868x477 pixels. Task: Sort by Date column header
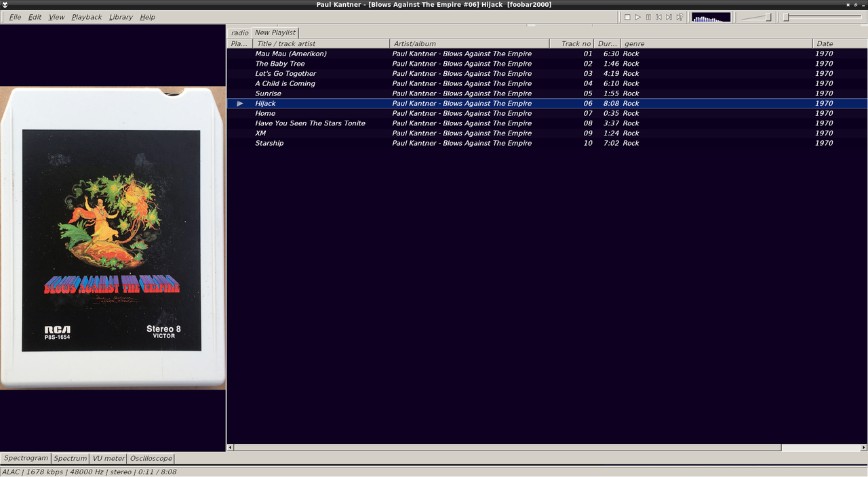(x=840, y=43)
